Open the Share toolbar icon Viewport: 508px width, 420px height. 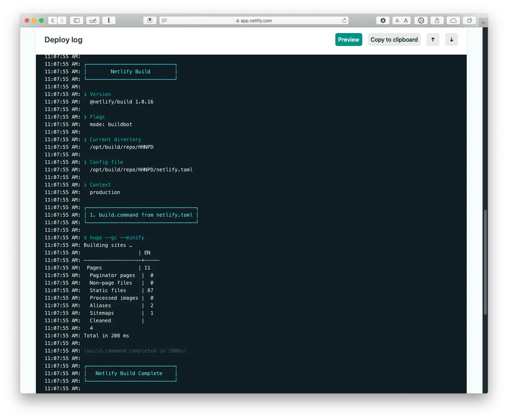point(437,20)
